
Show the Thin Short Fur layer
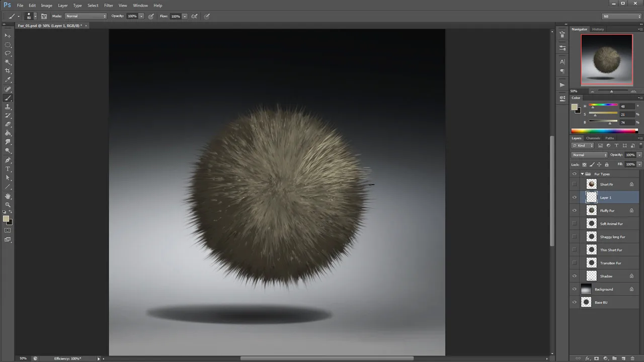(574, 250)
